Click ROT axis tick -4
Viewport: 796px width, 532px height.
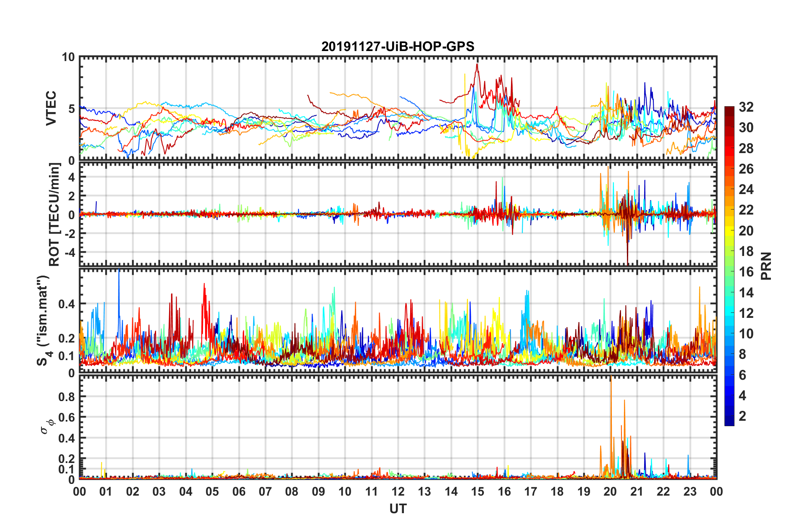point(70,252)
